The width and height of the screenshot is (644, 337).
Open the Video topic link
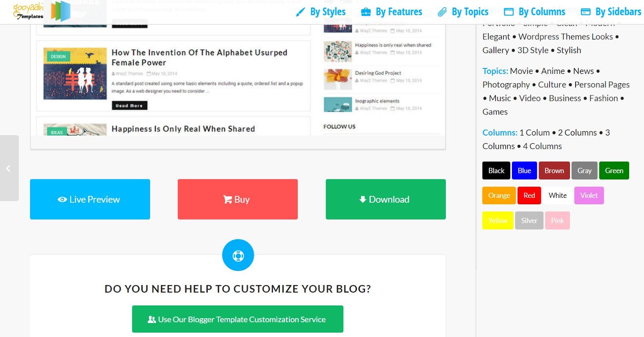[530, 99]
